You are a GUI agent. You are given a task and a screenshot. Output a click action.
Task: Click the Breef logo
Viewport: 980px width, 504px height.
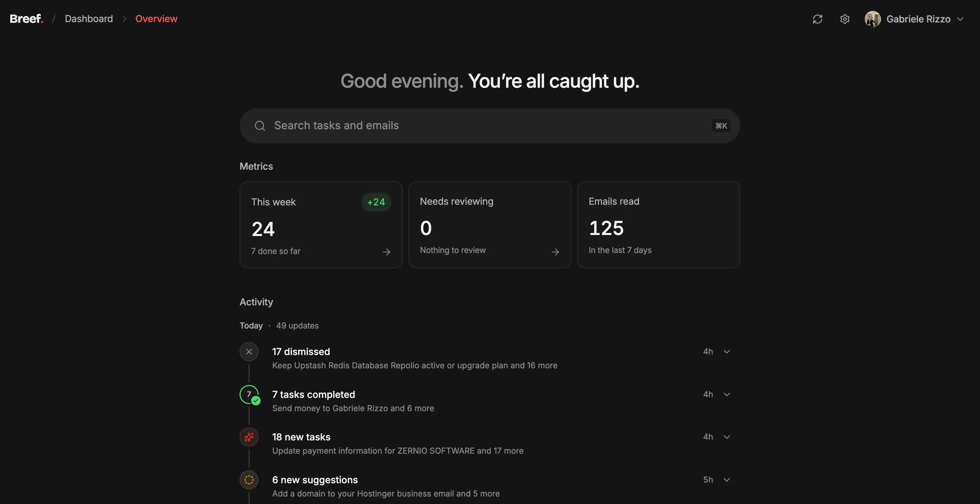26,19
